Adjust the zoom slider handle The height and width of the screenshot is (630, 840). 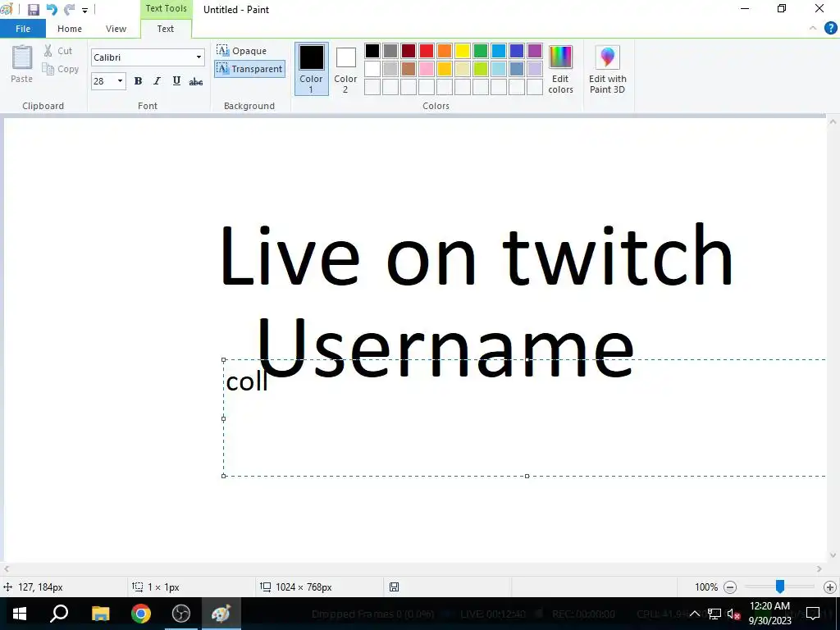click(x=780, y=587)
